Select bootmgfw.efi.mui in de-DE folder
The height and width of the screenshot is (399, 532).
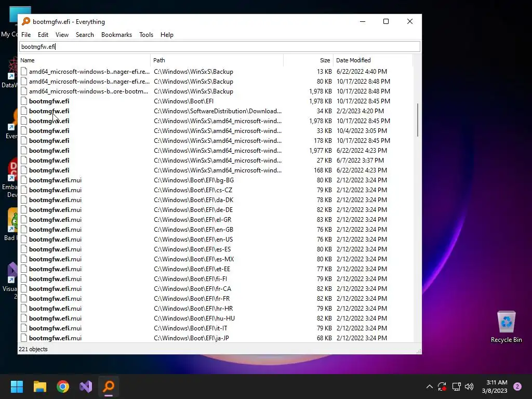pyautogui.click(x=55, y=210)
